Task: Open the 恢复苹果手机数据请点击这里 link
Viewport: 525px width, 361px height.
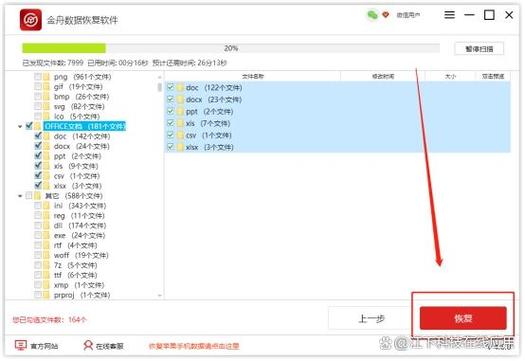Action: coord(194,346)
